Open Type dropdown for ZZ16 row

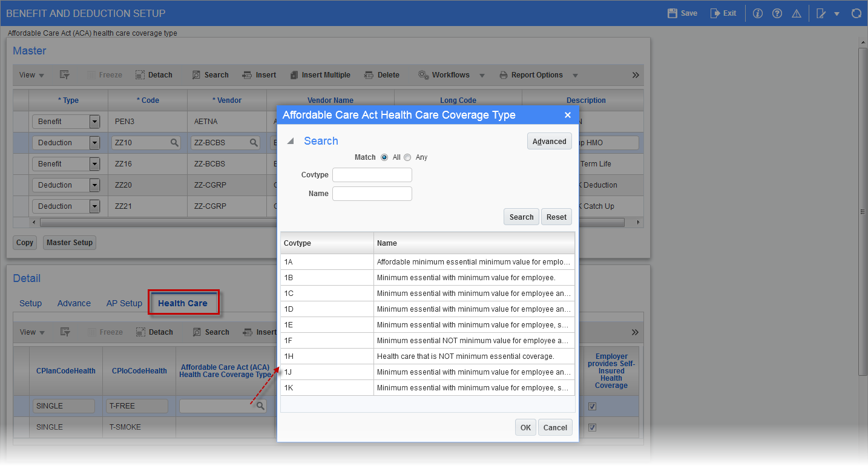[94, 164]
